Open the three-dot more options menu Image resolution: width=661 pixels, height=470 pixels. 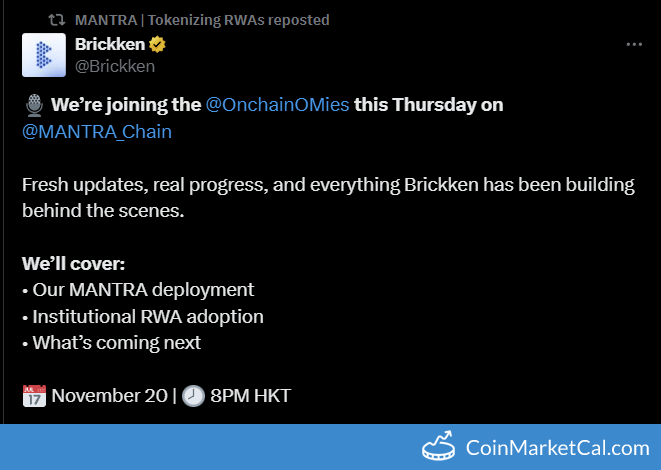click(634, 45)
